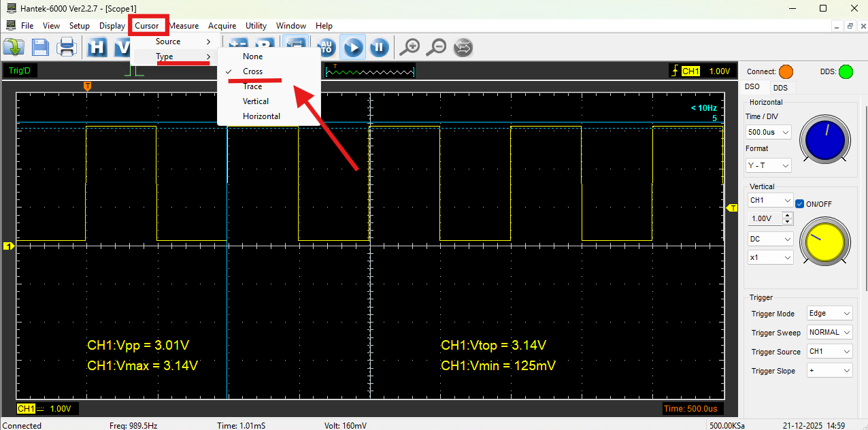
Task: Click the application icon in menu bar
Action: [x=10, y=26]
